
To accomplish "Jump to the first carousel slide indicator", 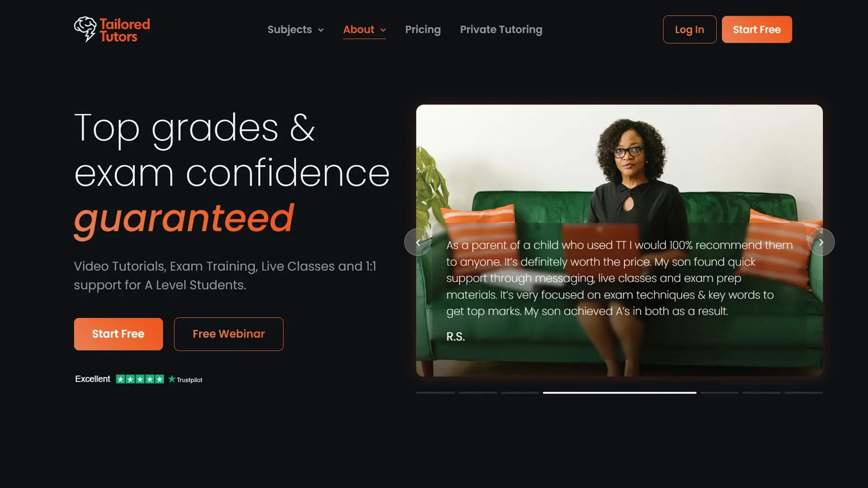I will tap(435, 393).
